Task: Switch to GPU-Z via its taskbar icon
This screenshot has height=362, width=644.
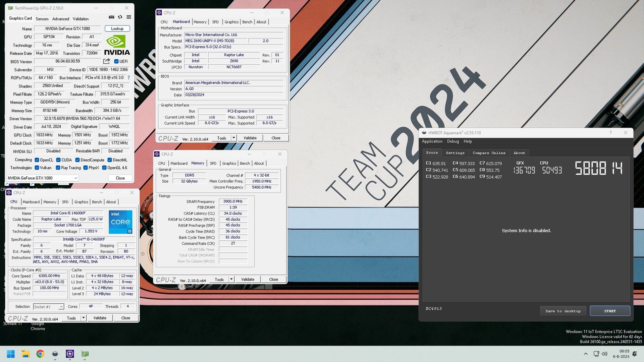Action: pos(85,354)
